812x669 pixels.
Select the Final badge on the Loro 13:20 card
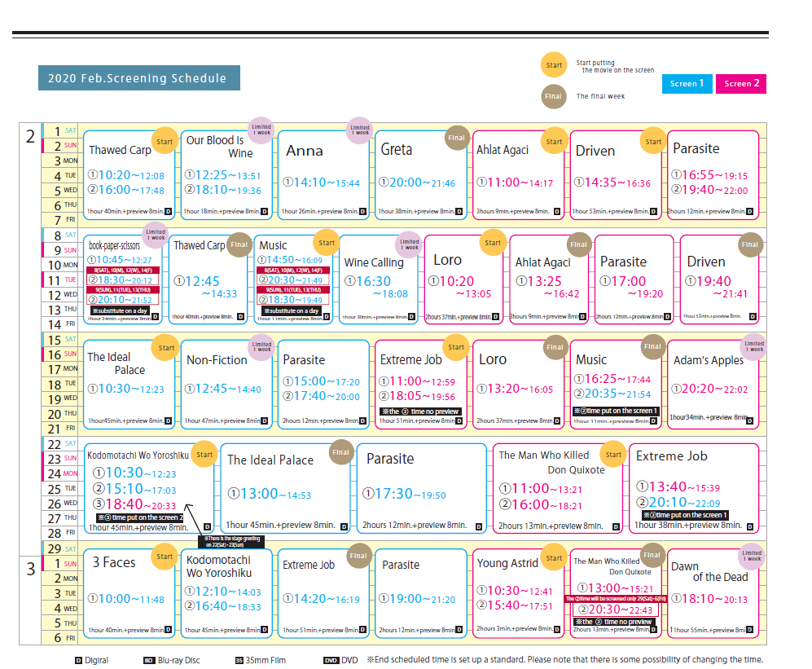555,347
